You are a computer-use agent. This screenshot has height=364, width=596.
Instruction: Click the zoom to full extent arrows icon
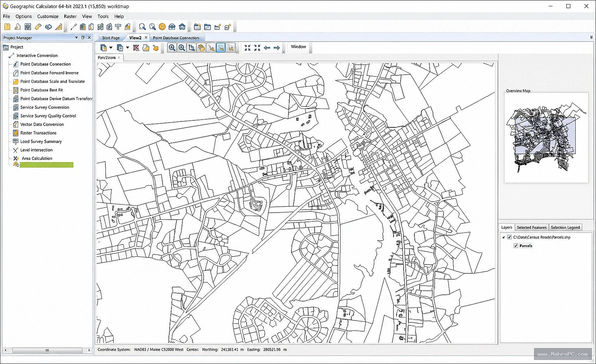(248, 48)
